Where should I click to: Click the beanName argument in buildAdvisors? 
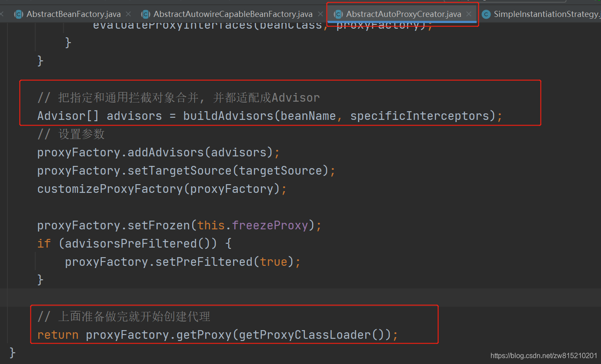(x=308, y=116)
